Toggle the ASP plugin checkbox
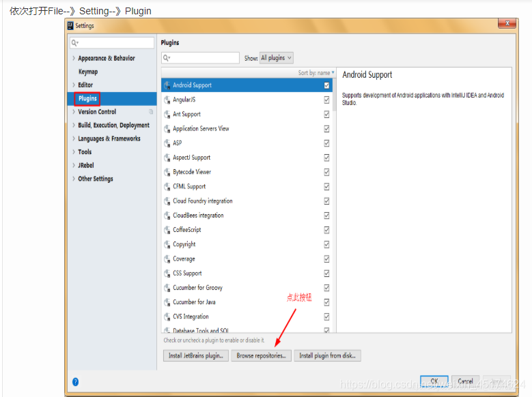 (326, 143)
